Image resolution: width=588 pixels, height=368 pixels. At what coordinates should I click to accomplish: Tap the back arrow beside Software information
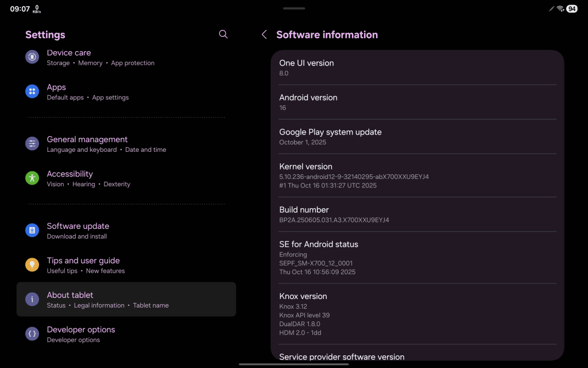click(264, 34)
